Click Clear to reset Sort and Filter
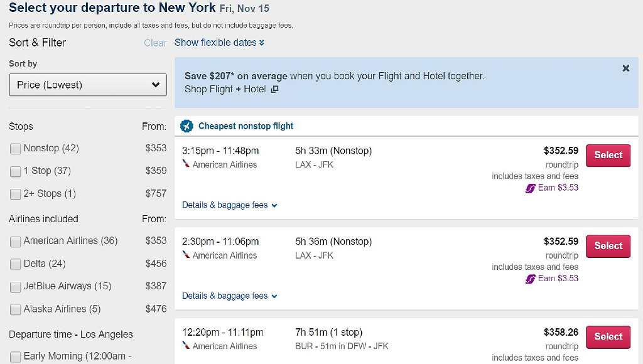Viewport: 643px width, 364px height. [x=155, y=43]
